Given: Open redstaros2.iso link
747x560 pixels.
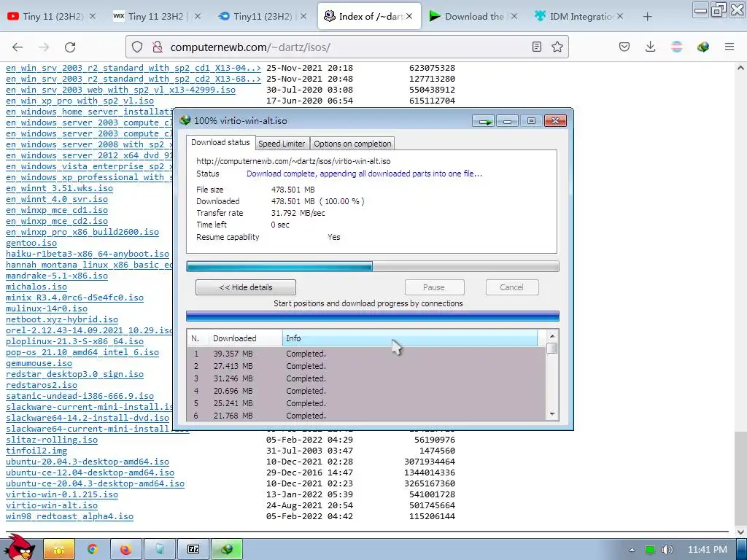Looking at the screenshot, I should [42, 385].
